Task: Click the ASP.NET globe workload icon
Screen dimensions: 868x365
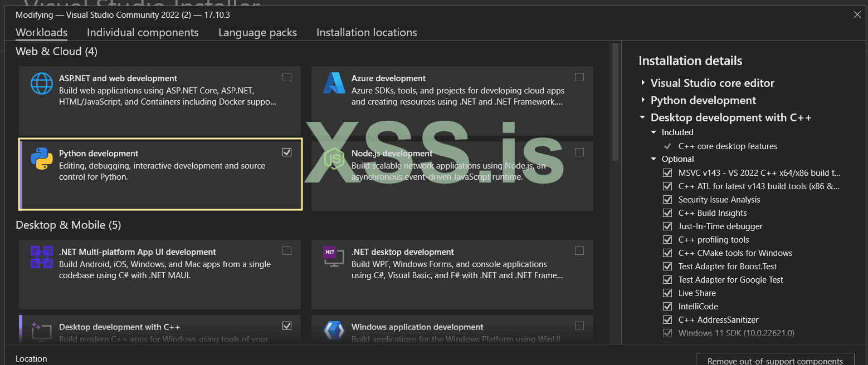Action: tap(41, 84)
